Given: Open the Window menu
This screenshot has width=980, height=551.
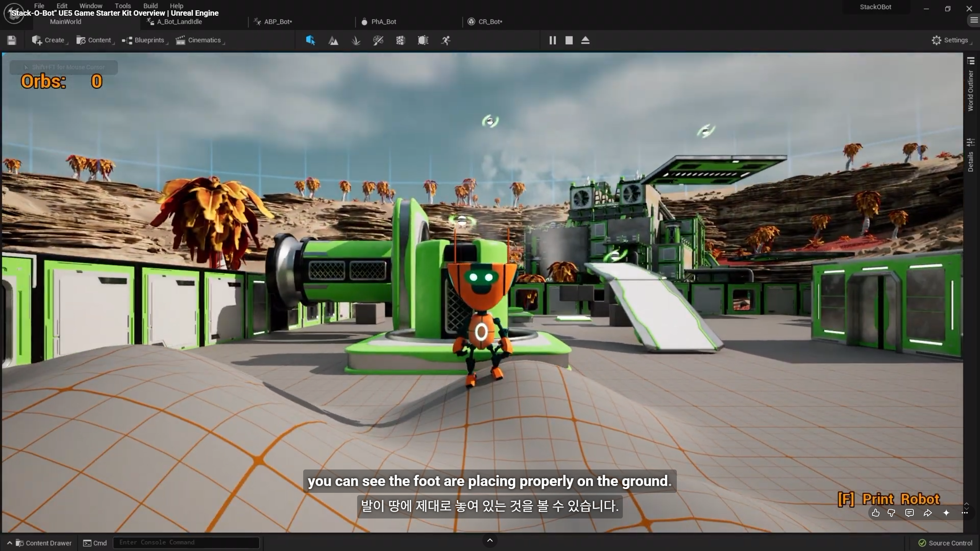Looking at the screenshot, I should pyautogui.click(x=91, y=6).
